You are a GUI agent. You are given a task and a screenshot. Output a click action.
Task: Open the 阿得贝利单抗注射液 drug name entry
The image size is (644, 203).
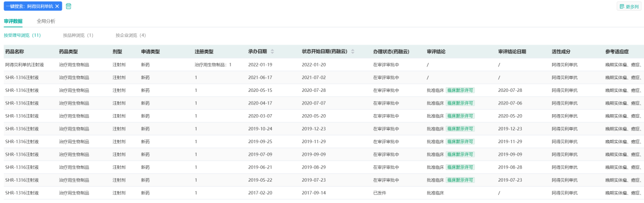click(x=25, y=65)
